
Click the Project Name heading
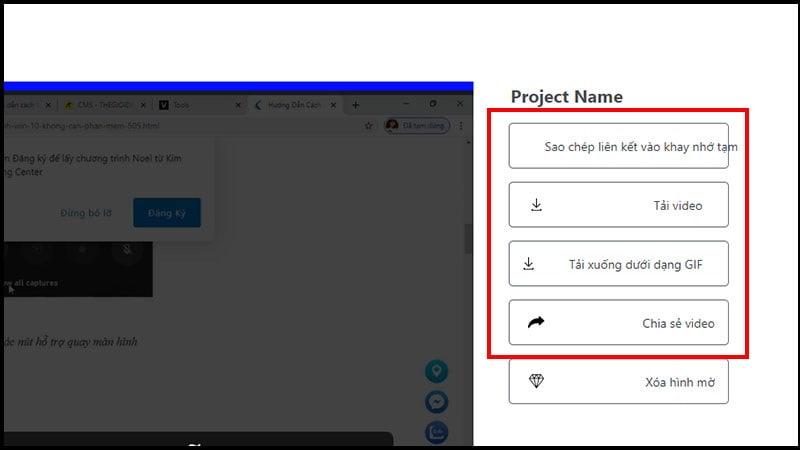(567, 96)
